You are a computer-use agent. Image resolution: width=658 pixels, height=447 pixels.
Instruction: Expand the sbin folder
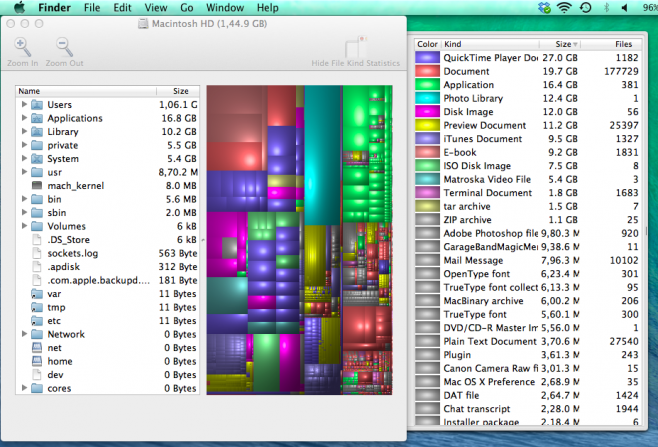24,212
